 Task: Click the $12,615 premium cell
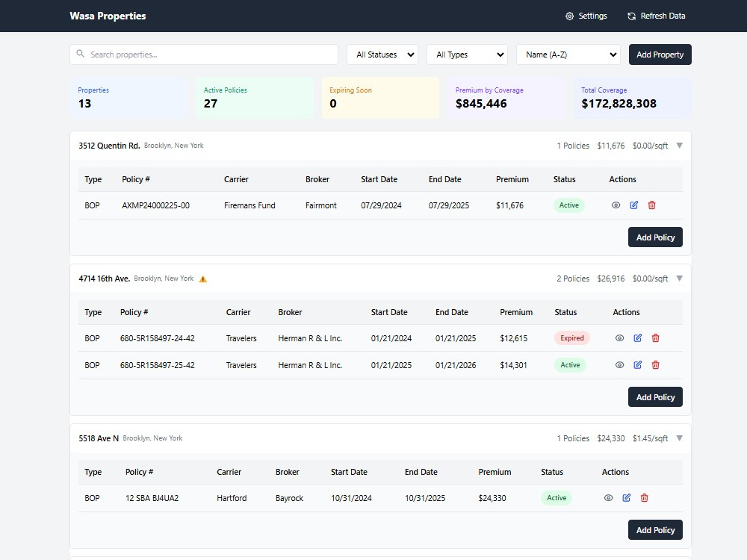514,338
